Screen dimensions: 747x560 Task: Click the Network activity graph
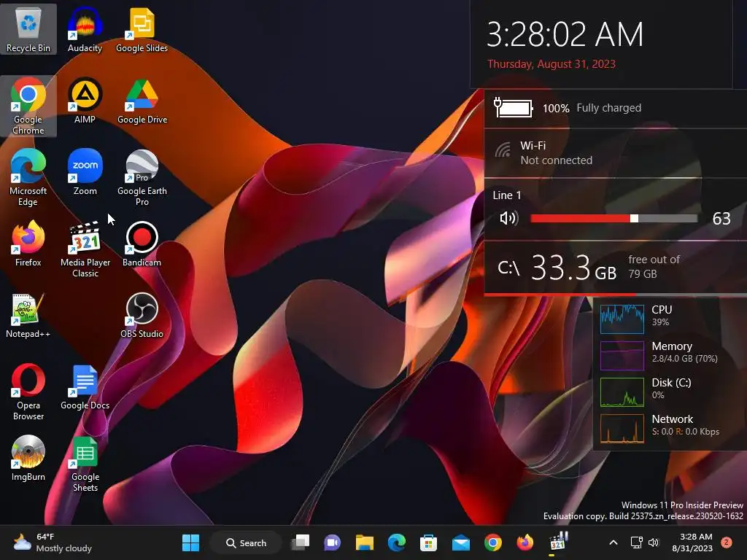[x=622, y=429]
